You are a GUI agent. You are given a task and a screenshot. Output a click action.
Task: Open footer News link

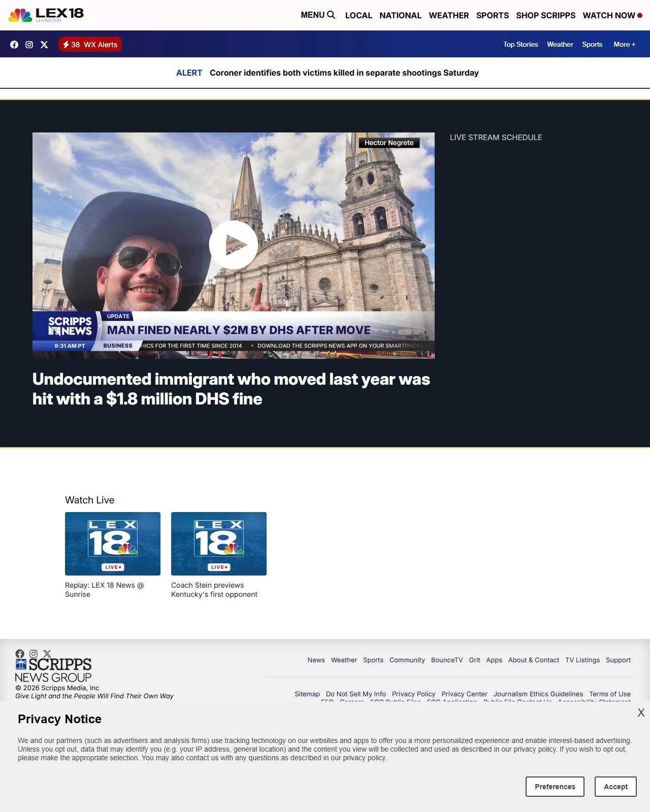point(316,660)
